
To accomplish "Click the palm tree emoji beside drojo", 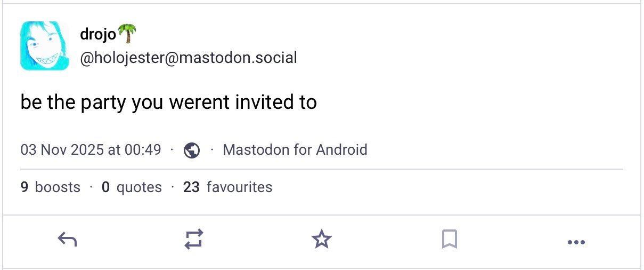I will coord(127,34).
